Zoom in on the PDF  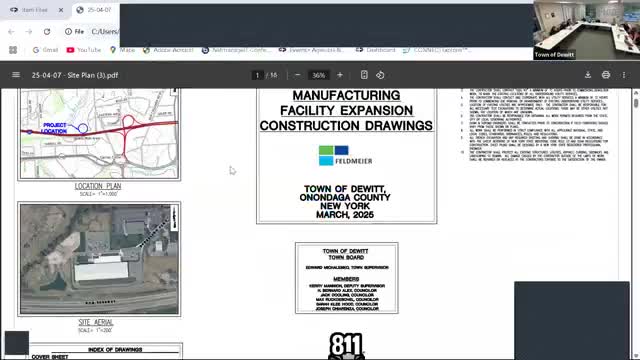[340, 75]
